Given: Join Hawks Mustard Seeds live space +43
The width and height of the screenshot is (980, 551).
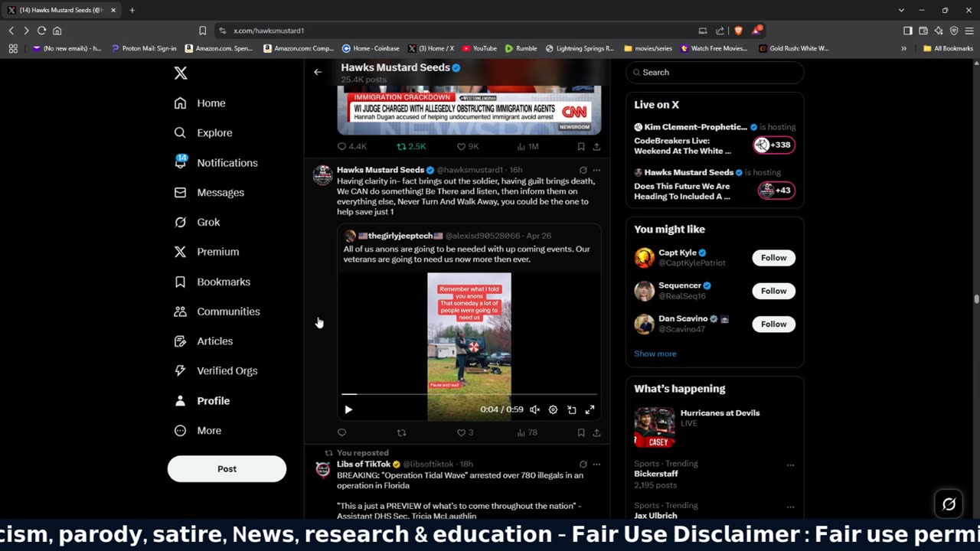Looking at the screenshot, I should (x=776, y=191).
